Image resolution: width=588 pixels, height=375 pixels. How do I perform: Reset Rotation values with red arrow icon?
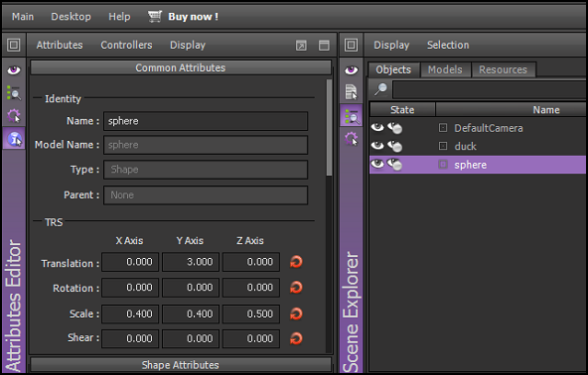tap(296, 288)
